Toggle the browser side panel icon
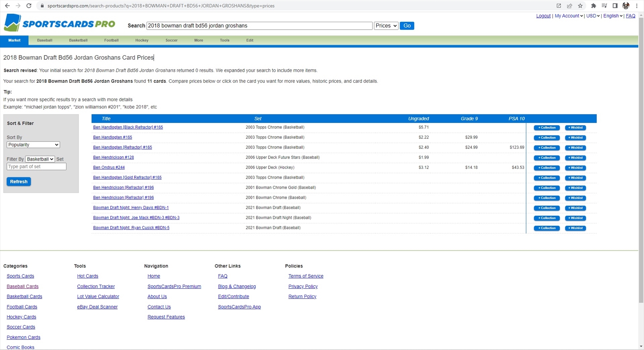This screenshot has height=350, width=644. coord(615,6)
